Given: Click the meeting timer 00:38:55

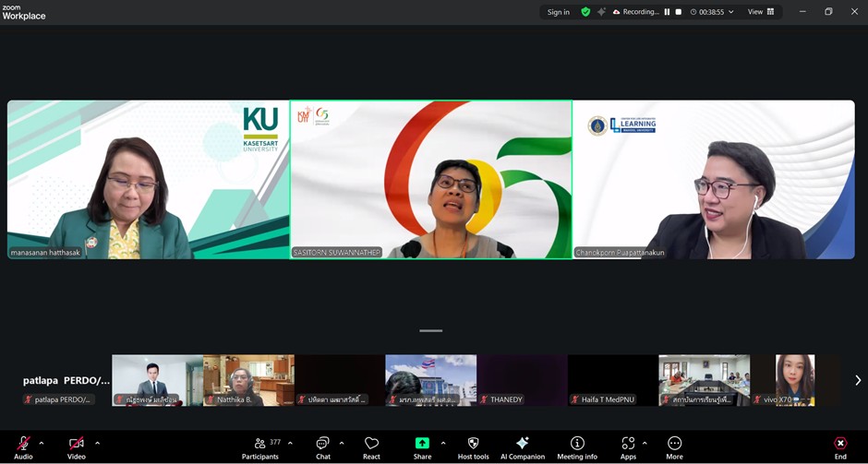Looking at the screenshot, I should tap(707, 12).
